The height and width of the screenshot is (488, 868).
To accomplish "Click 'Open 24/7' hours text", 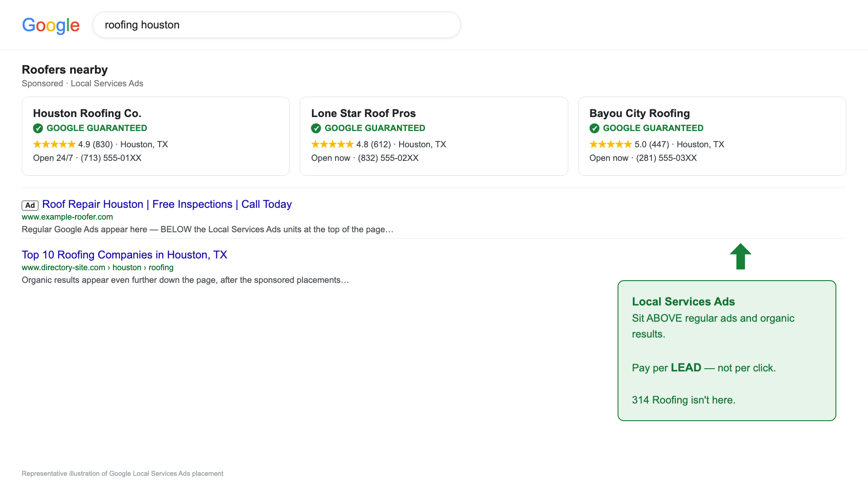I will (x=53, y=158).
